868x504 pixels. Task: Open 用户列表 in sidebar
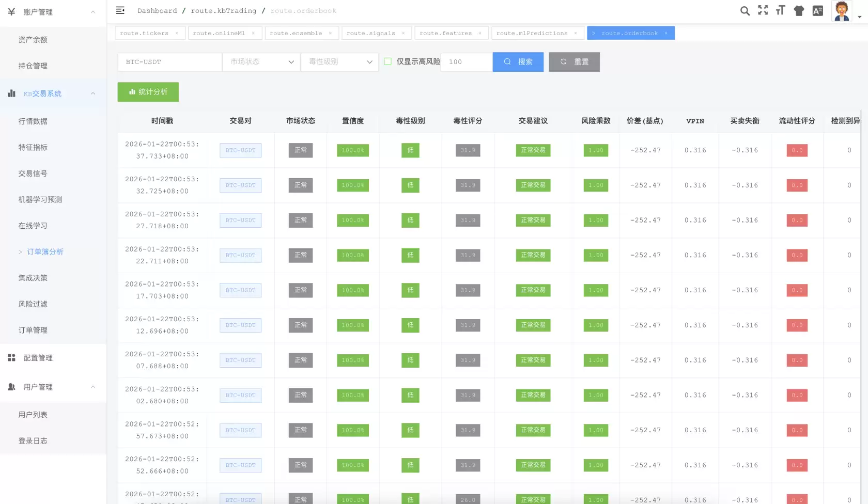[x=53, y=415]
